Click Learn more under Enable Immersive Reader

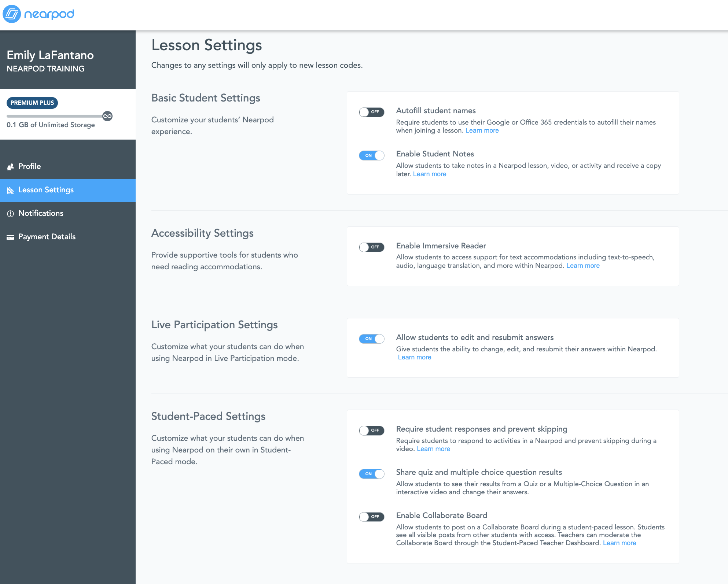[583, 265]
